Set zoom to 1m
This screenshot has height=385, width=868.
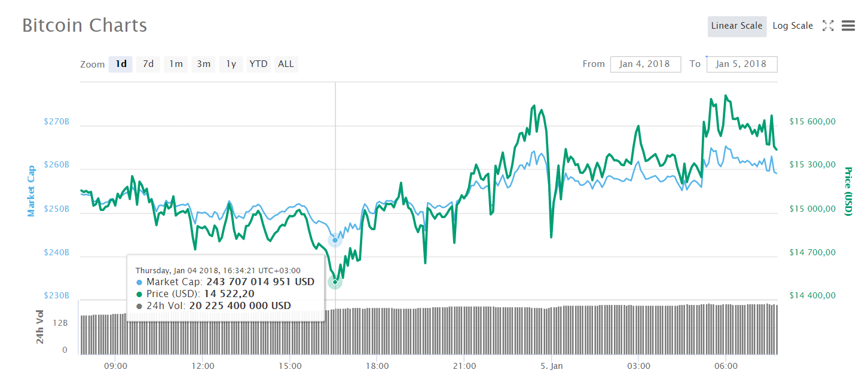176,64
